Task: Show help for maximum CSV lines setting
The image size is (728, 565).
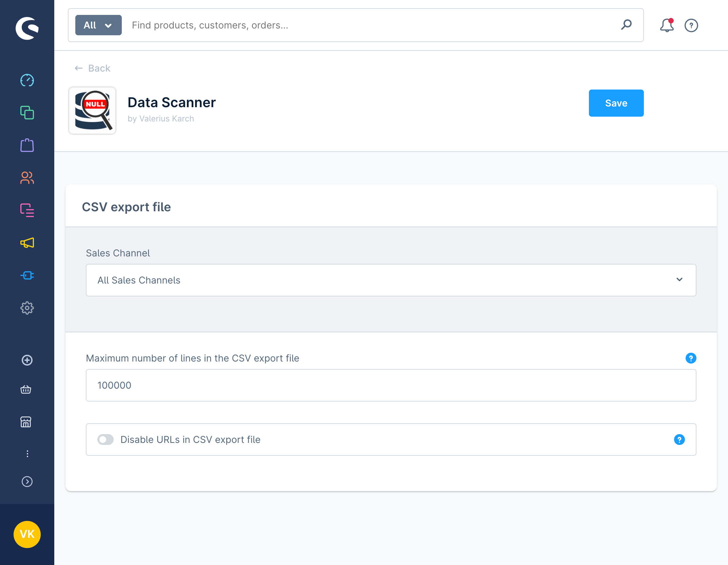Action: click(x=691, y=358)
